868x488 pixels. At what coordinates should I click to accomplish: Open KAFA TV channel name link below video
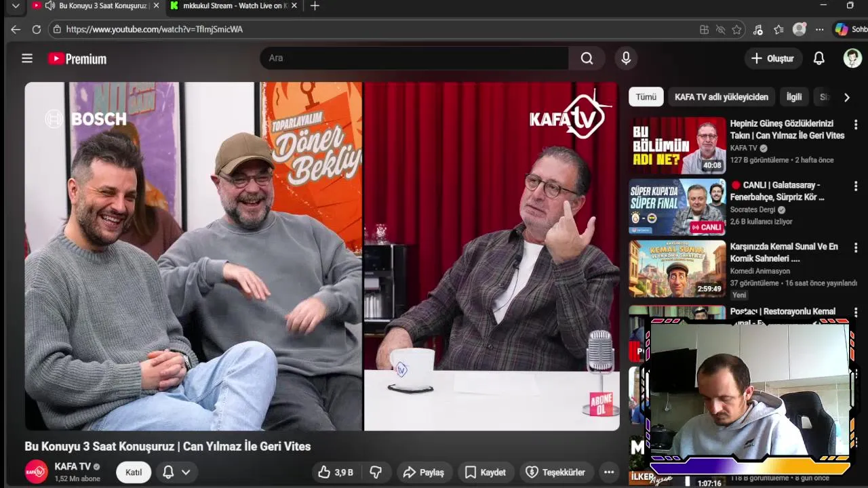click(73, 467)
